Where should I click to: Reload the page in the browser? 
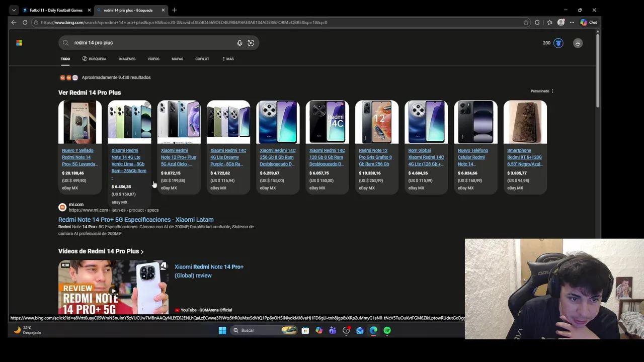tap(25, 22)
